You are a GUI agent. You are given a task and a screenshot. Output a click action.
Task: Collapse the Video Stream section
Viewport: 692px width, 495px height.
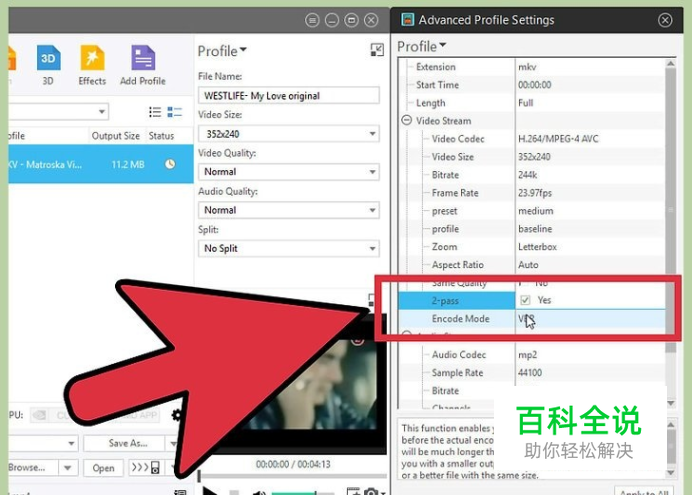[406, 120]
